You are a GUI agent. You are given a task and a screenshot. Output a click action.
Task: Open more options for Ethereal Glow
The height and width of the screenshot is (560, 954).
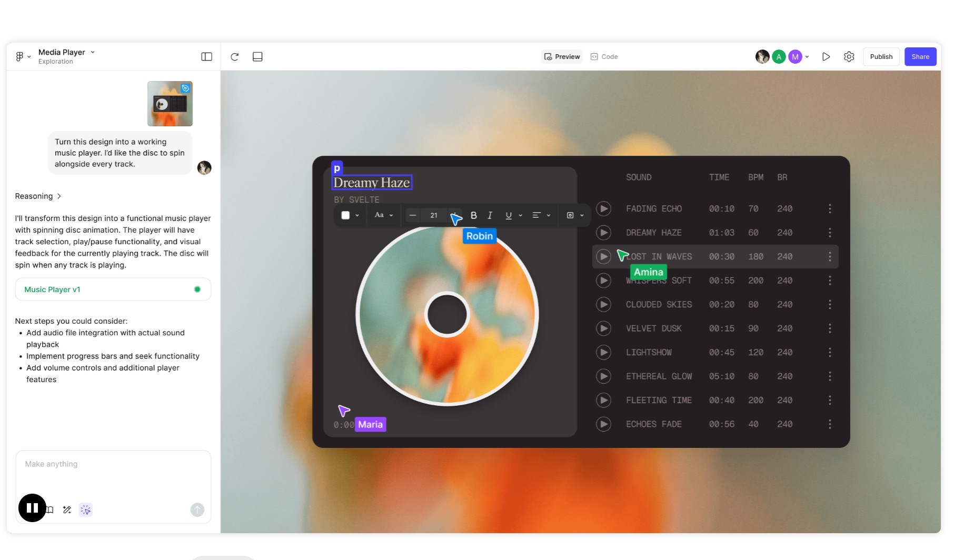coord(830,376)
